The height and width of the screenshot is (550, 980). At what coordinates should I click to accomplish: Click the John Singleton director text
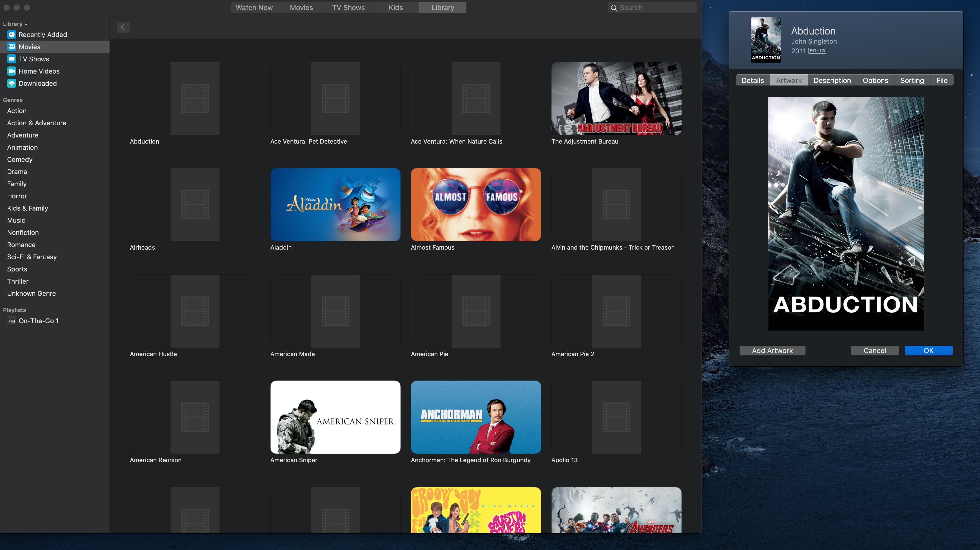point(814,41)
